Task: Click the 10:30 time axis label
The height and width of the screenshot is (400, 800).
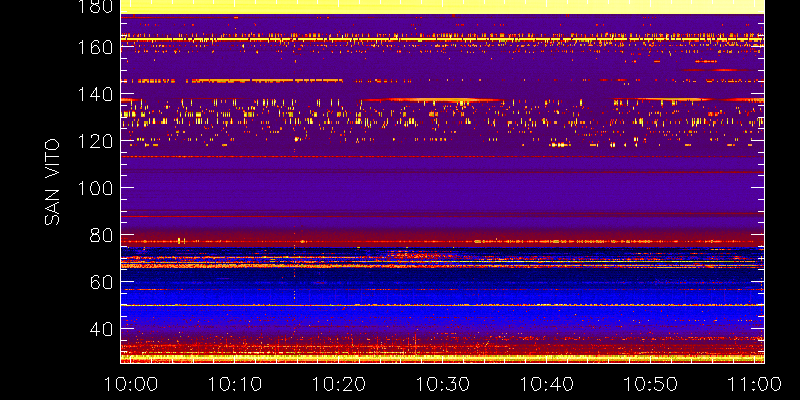Action: 443,384
